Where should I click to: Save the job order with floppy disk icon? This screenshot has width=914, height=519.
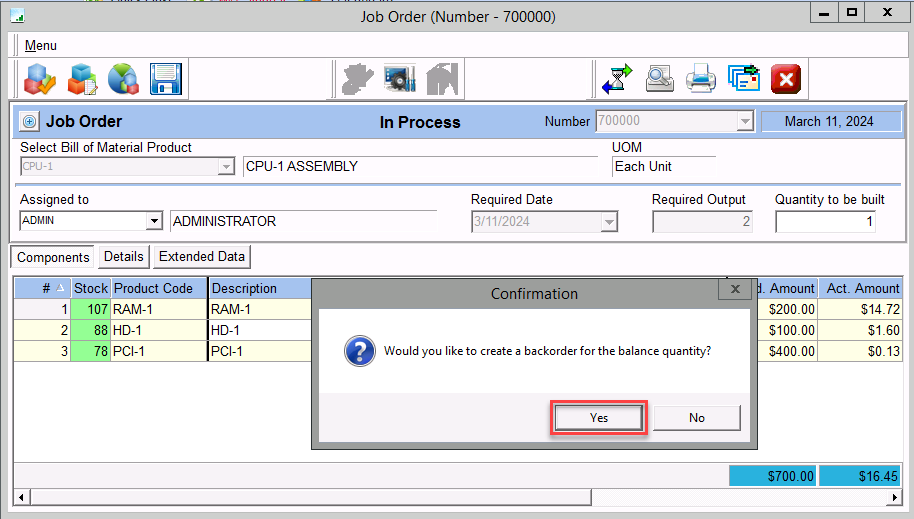[x=164, y=78]
